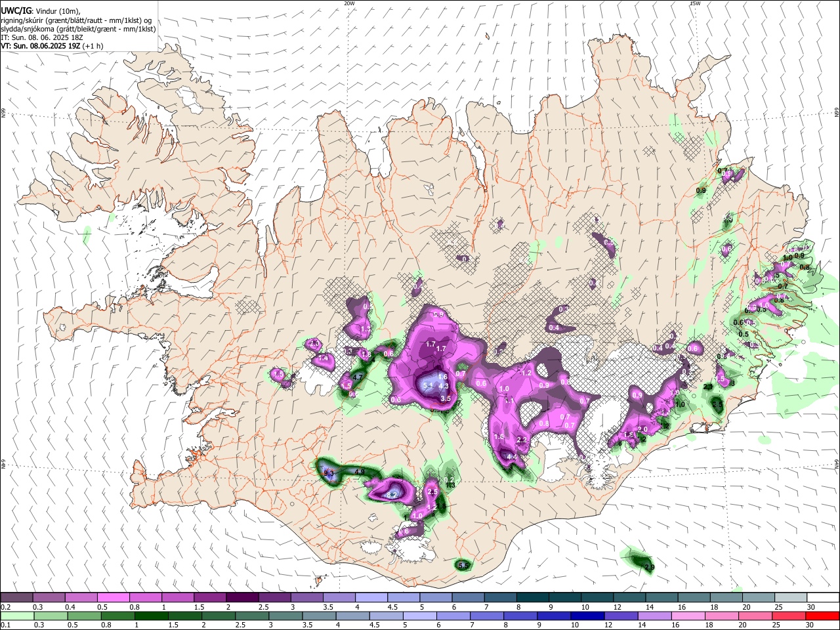
Task: Click the bright pink 0.5 swatch in upper legend
Action: tap(113, 597)
